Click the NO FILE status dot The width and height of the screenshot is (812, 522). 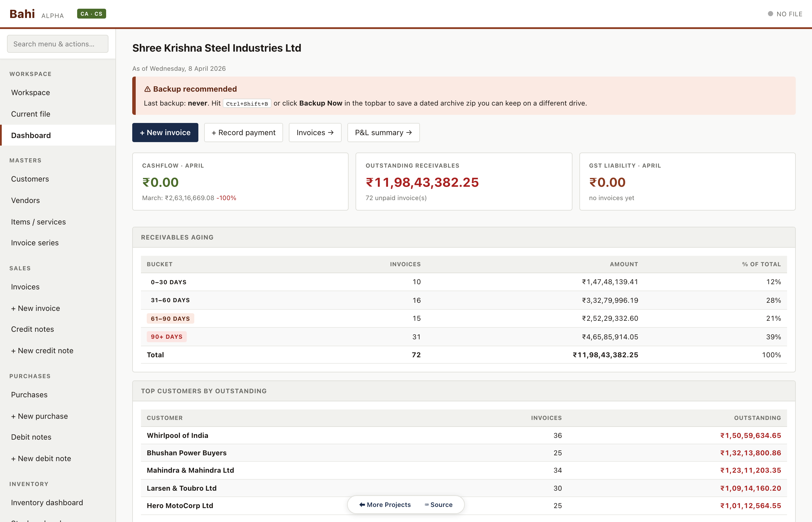(x=771, y=14)
